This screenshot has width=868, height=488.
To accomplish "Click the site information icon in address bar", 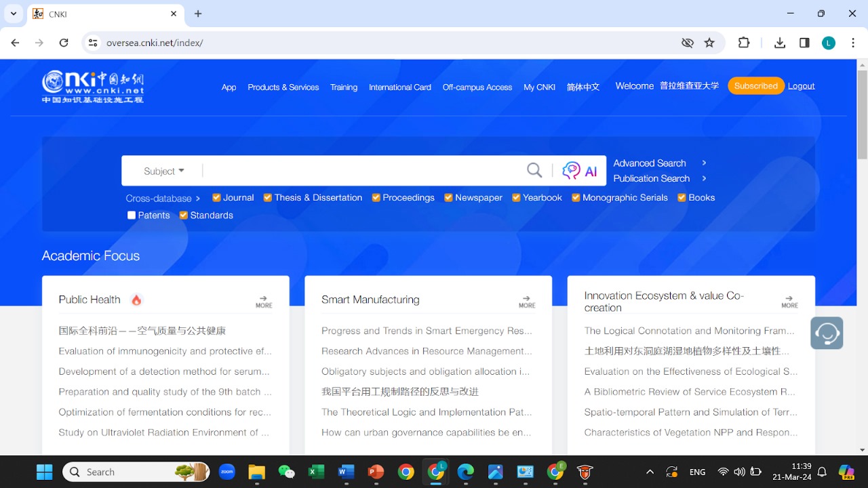I will [x=93, y=43].
